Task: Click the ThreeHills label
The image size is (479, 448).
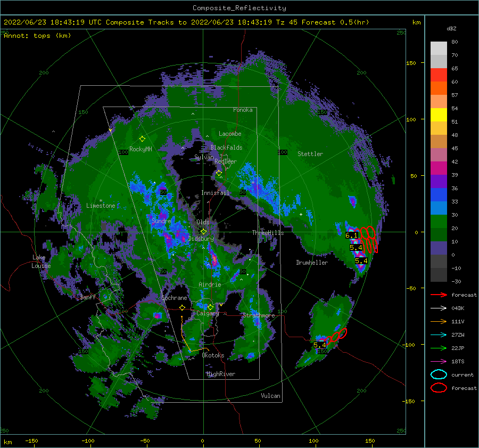Action: pos(268,233)
